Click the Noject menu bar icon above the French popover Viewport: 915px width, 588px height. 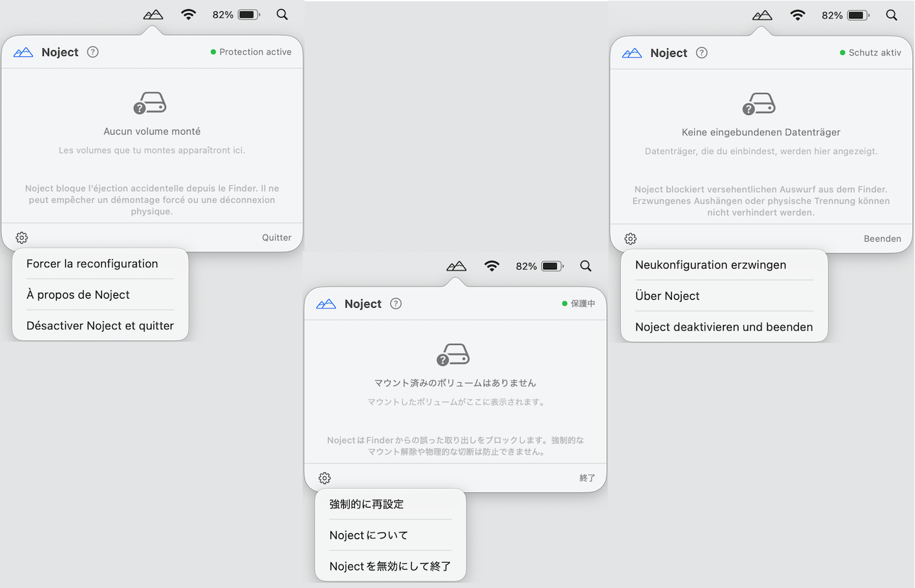coord(153,14)
